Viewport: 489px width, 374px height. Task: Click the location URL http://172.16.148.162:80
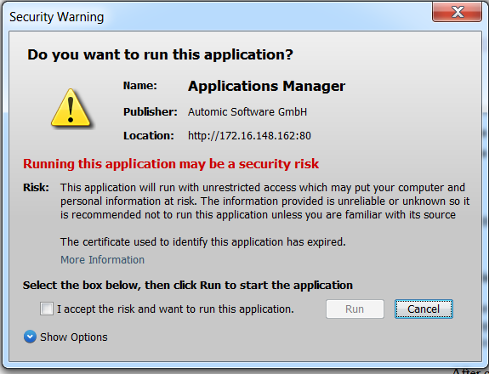click(249, 136)
